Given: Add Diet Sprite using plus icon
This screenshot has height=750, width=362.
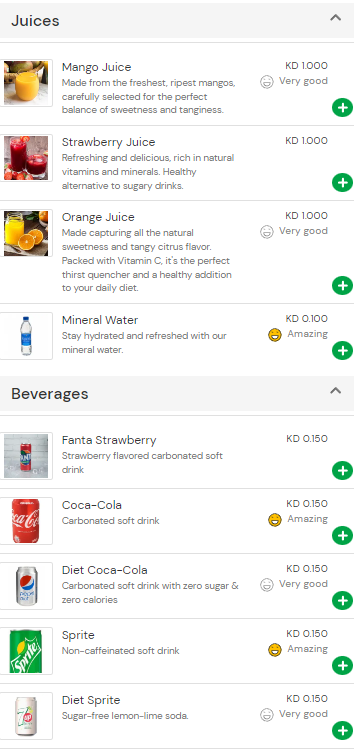Looking at the screenshot, I should click(x=342, y=731).
